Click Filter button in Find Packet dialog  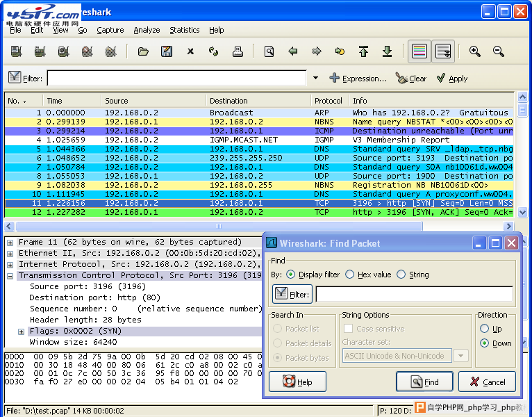coord(292,294)
